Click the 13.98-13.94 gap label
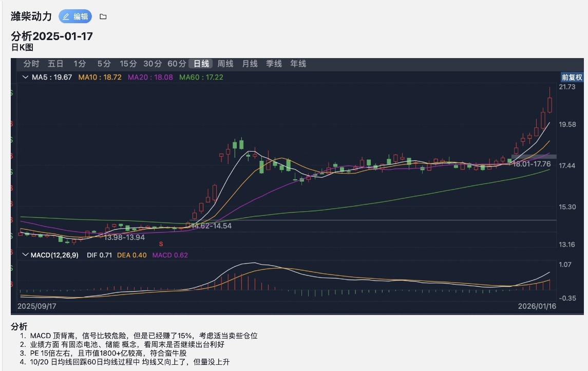The width and height of the screenshot is (588, 371). coord(124,237)
